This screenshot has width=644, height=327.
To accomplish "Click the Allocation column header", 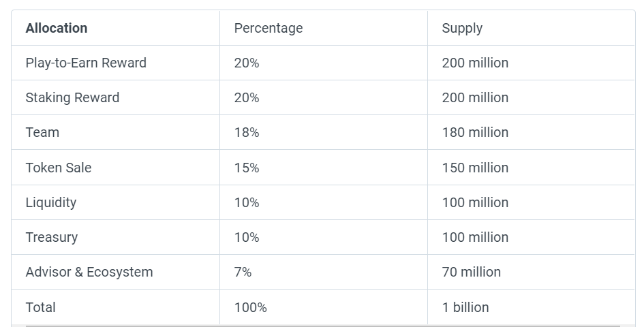I will pyautogui.click(x=57, y=28).
